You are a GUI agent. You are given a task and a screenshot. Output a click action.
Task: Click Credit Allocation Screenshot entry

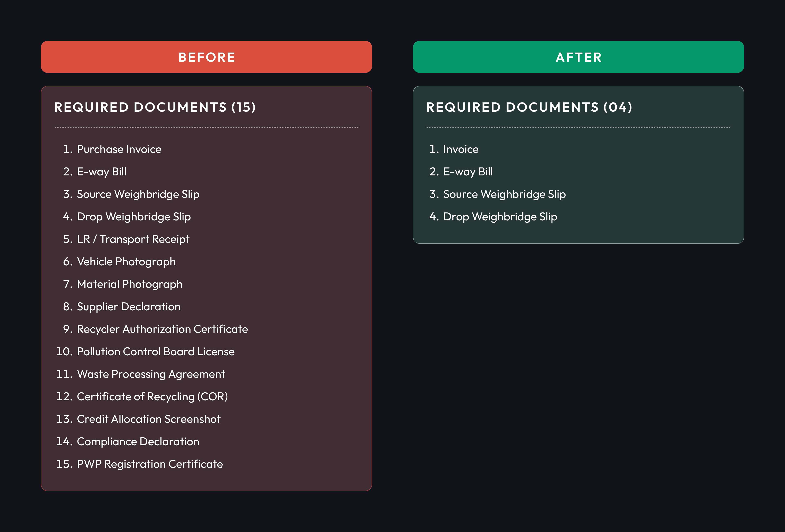pyautogui.click(x=149, y=419)
